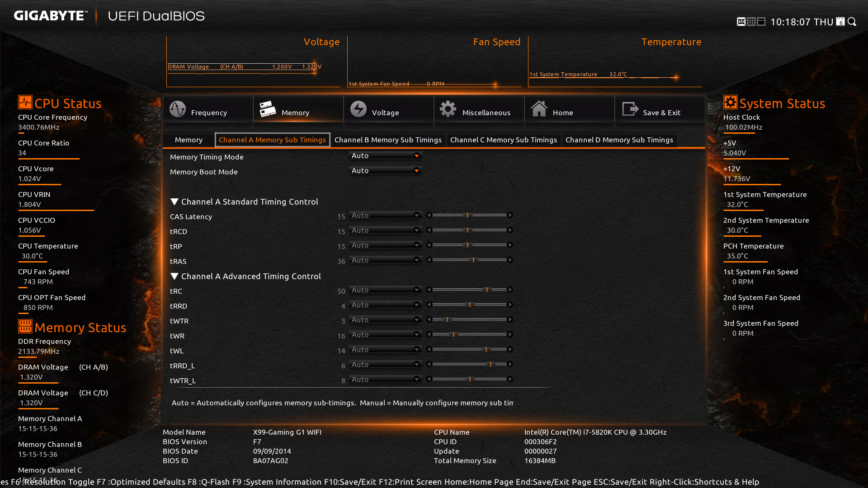The image size is (868, 488).
Task: Open the CAS Latency Auto dropdown
Action: click(x=386, y=216)
